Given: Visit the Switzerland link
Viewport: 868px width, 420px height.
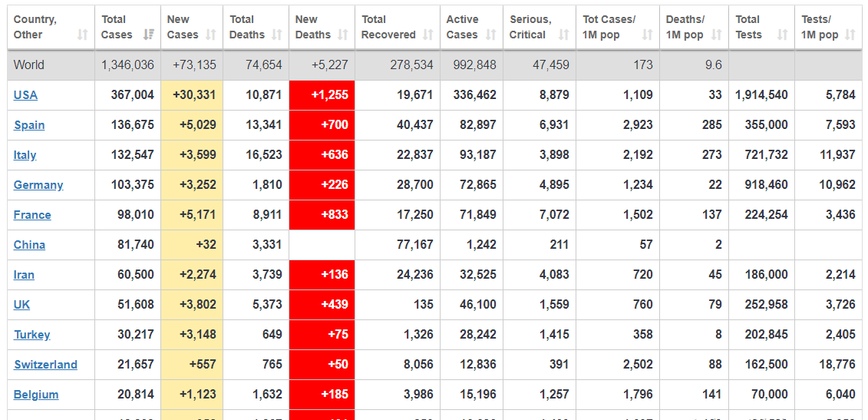Looking at the screenshot, I should (45, 364).
